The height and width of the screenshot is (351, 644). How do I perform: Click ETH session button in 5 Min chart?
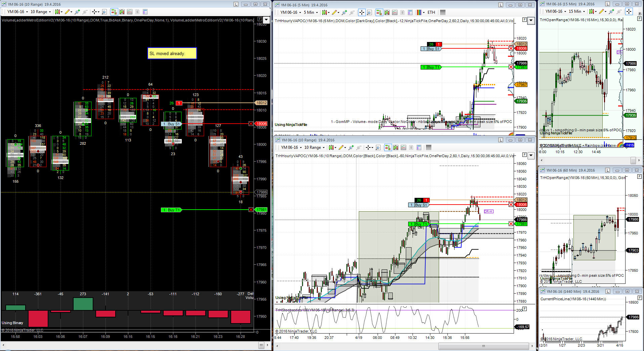point(431,12)
